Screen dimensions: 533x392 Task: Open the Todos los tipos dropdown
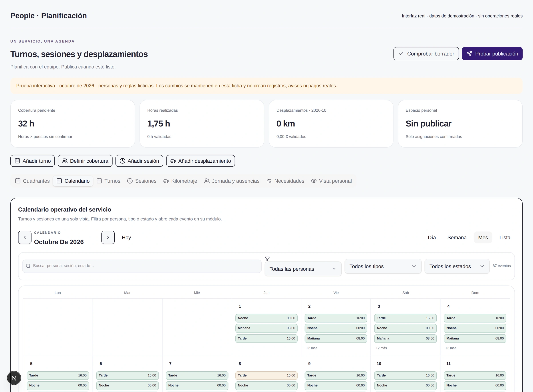(x=383, y=266)
